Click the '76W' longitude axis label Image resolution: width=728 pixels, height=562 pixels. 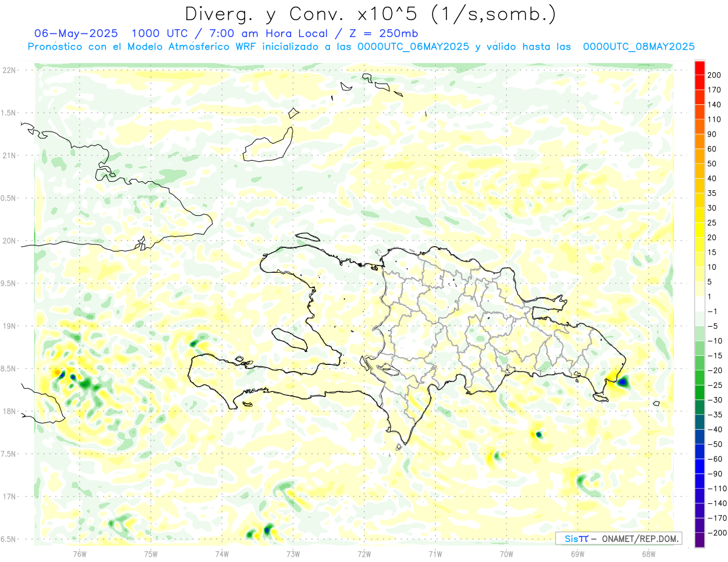(80, 554)
